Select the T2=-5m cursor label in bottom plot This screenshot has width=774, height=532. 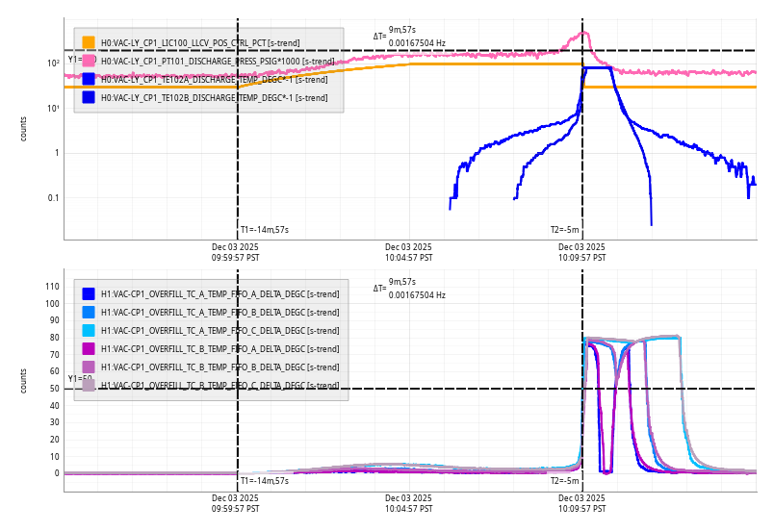click(x=565, y=481)
